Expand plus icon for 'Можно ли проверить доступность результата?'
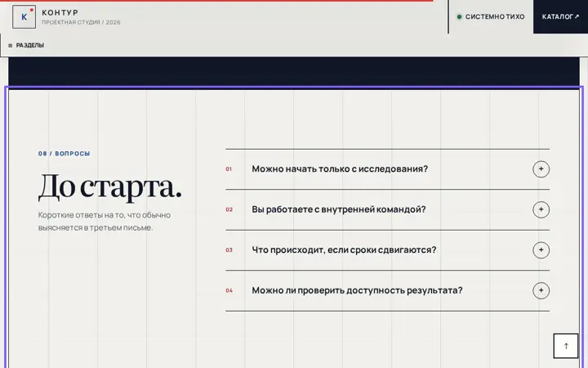 point(541,290)
